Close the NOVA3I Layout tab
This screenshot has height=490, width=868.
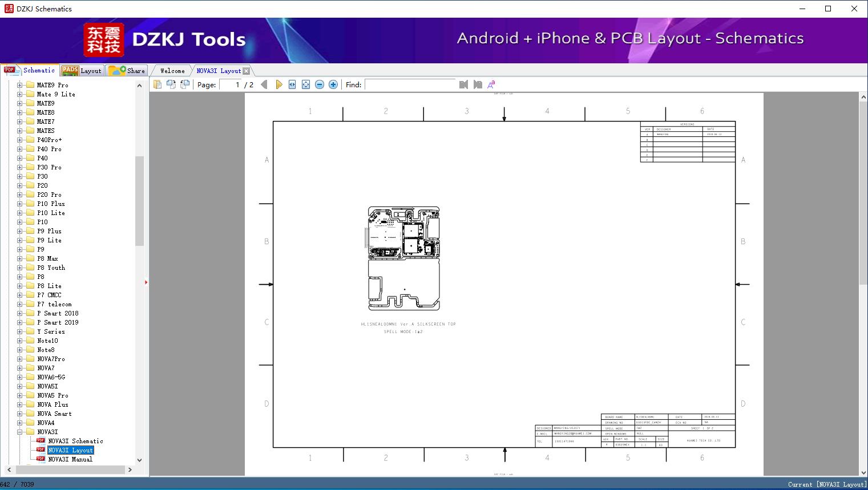[246, 71]
